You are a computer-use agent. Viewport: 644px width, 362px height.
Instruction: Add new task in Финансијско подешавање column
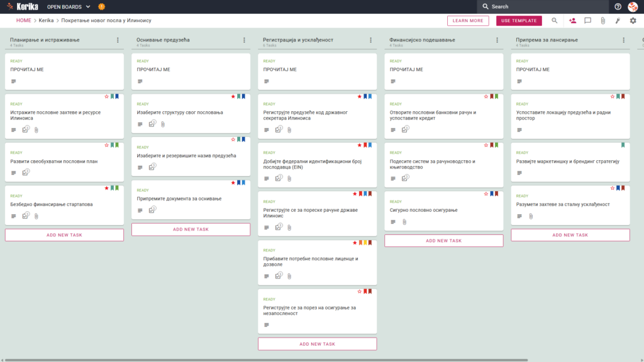coord(444,241)
